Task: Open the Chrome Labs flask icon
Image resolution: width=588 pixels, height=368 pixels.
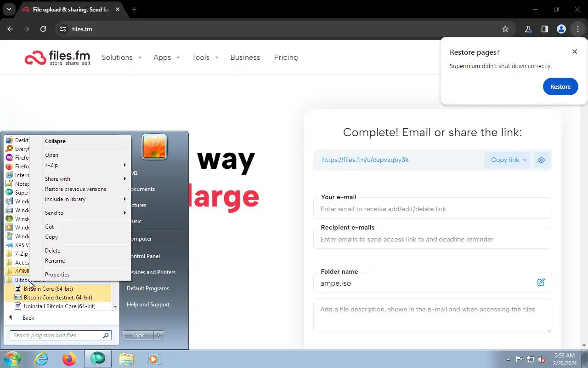Action: tap(528, 29)
